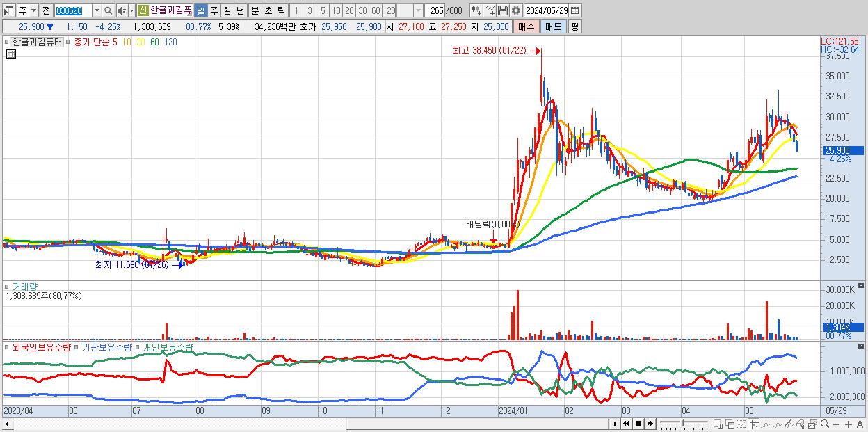Select the 3 interval button
The image size is (868, 432).
[x=310, y=10]
